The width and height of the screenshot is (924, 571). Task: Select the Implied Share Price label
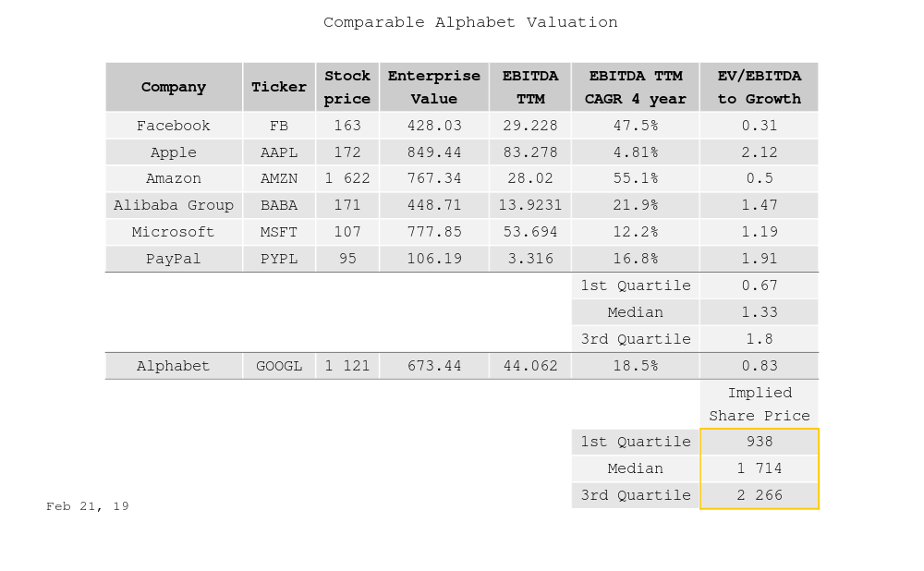pos(760,405)
